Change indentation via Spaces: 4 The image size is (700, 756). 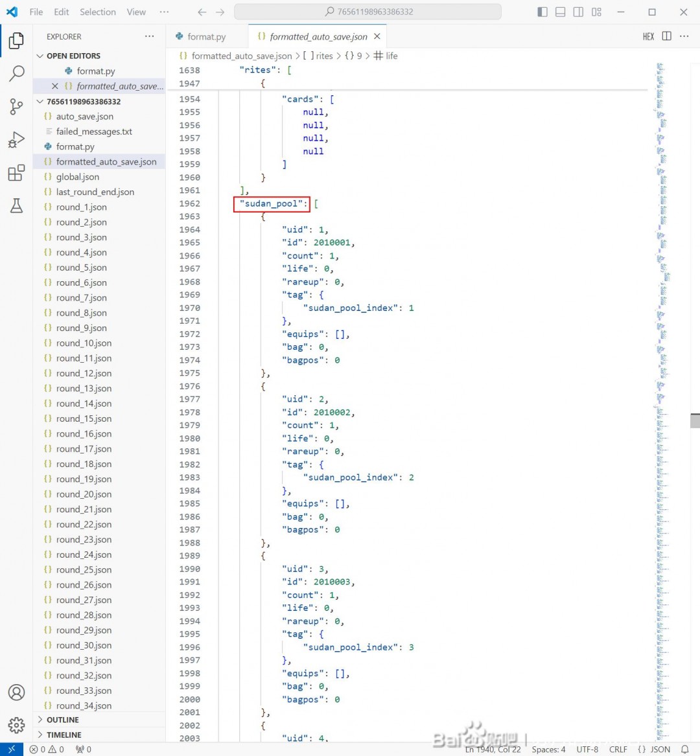[548, 750]
